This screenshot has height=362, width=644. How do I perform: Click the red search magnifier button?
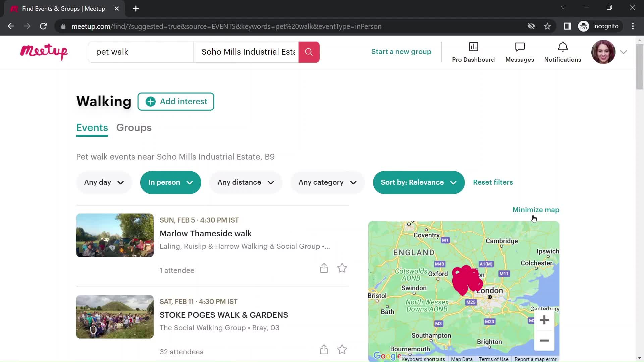[309, 52]
